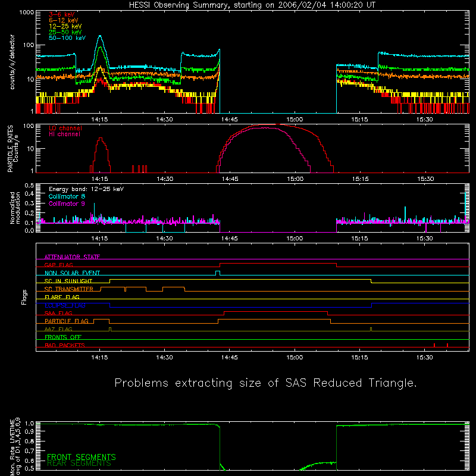Click the 'Energy band: 12-25 keV' text
This screenshot has width=476, height=476.
(x=86, y=189)
